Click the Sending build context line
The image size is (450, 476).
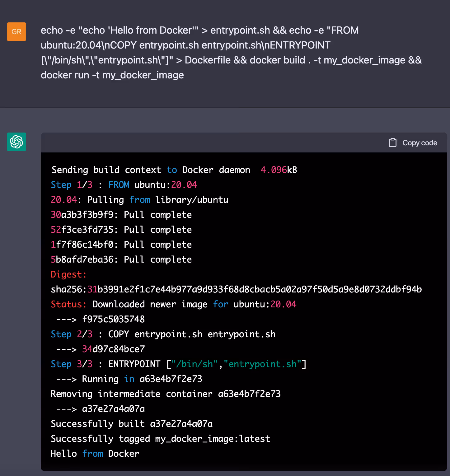coord(174,170)
